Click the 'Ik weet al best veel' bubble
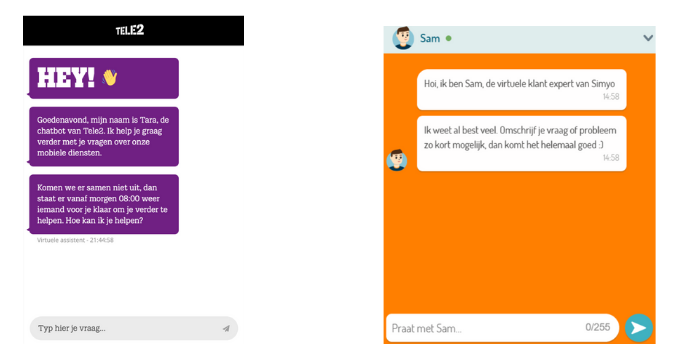 522,143
